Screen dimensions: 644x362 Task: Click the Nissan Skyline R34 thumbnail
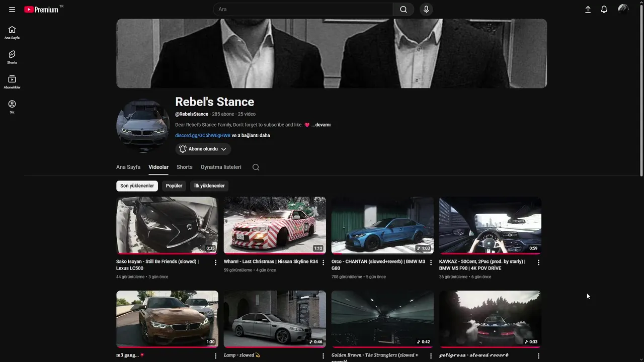[275, 225]
